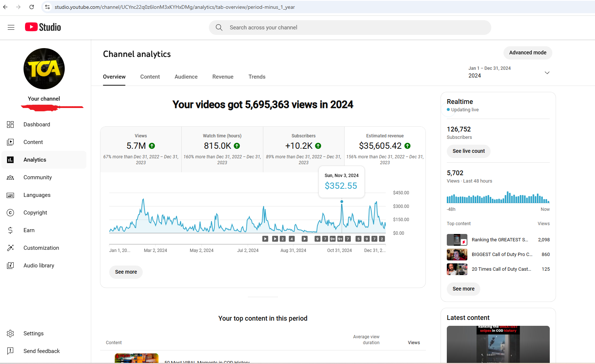The width and height of the screenshot is (595, 364).
Task: Reload the page with the browser refresh button
Action: click(x=32, y=7)
